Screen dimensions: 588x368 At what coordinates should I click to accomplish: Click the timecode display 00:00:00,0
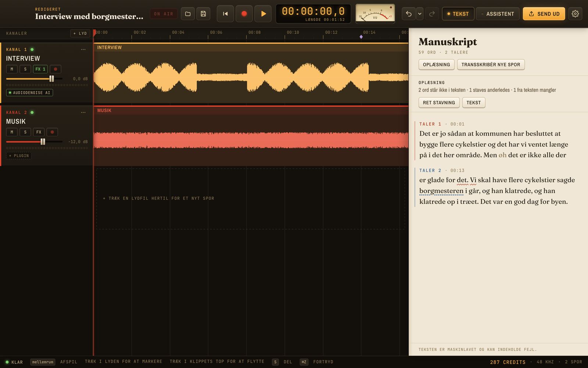click(313, 11)
